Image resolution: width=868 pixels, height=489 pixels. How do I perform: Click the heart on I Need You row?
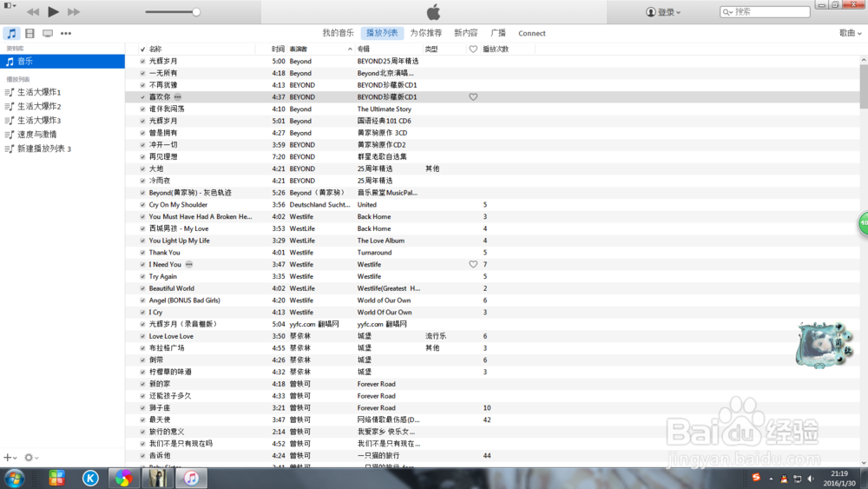pyautogui.click(x=473, y=264)
